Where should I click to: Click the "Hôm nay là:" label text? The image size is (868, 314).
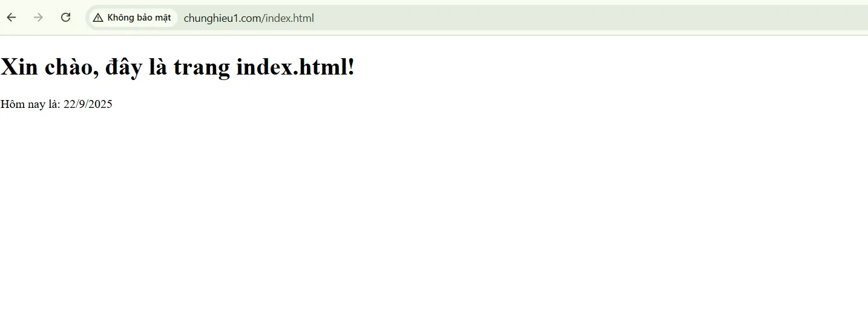pos(30,104)
